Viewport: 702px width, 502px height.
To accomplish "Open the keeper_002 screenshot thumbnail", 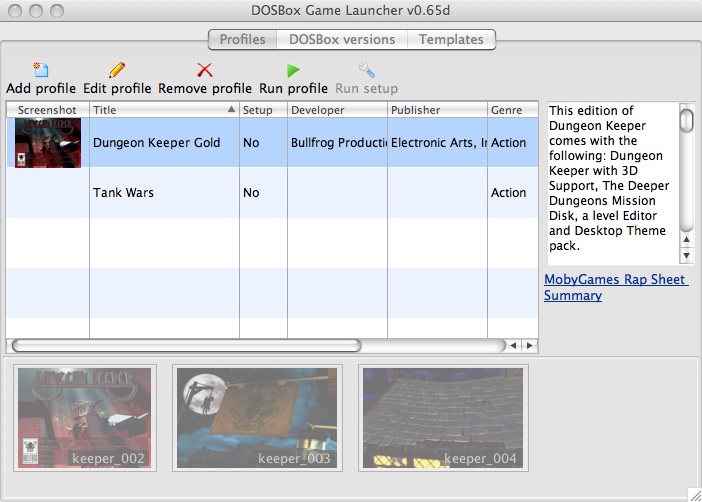I will pyautogui.click(x=84, y=417).
